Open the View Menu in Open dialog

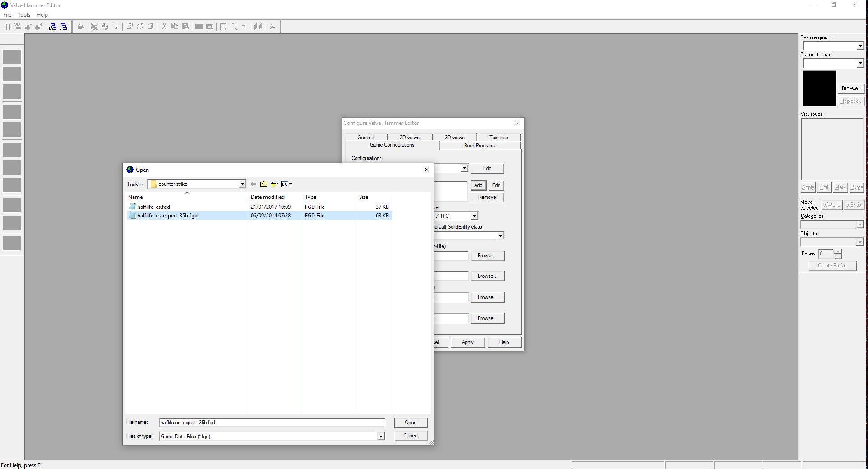click(286, 184)
